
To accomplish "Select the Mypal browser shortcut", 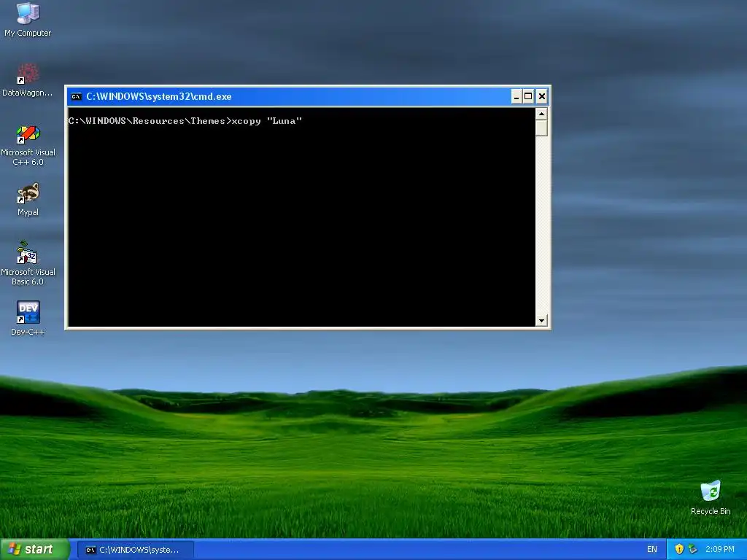I will pos(28,200).
